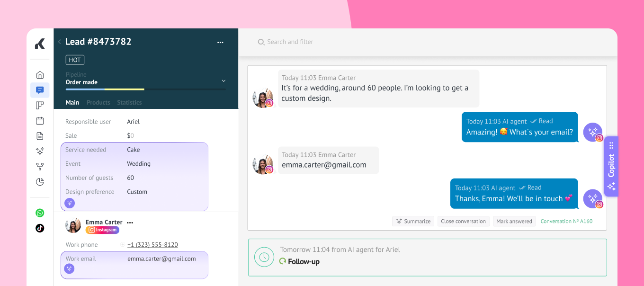Click the work phone number link
The height and width of the screenshot is (286, 644).
[152, 245]
